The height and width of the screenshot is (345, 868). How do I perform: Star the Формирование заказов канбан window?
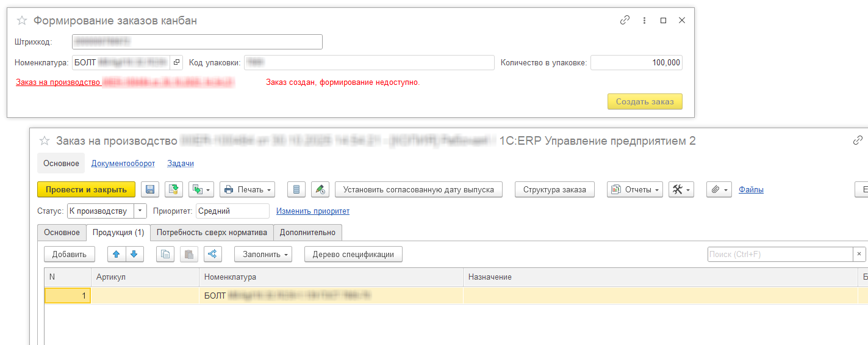[22, 21]
